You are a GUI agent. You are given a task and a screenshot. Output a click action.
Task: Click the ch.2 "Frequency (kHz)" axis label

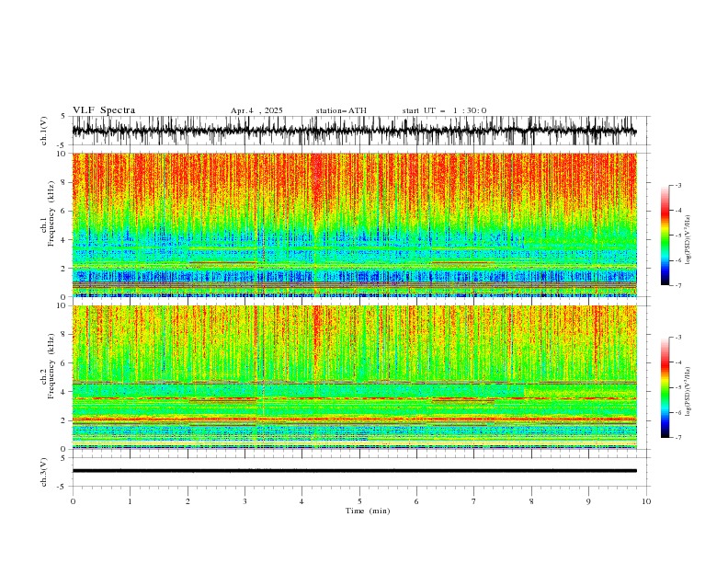(x=51, y=365)
